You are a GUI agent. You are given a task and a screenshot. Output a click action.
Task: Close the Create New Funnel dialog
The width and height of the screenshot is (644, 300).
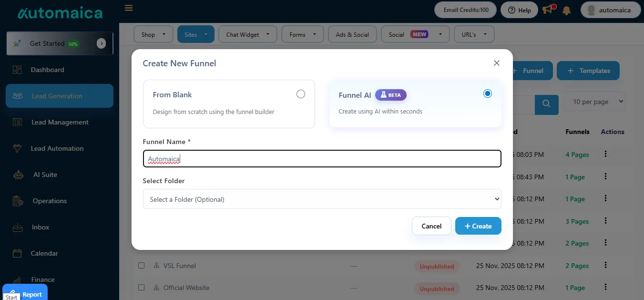click(x=496, y=63)
